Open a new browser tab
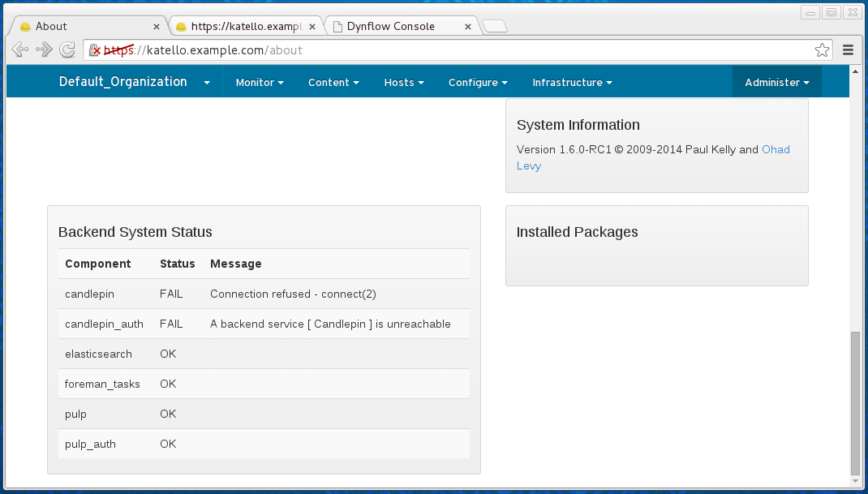Screen dimensions: 868x494 point(494,26)
